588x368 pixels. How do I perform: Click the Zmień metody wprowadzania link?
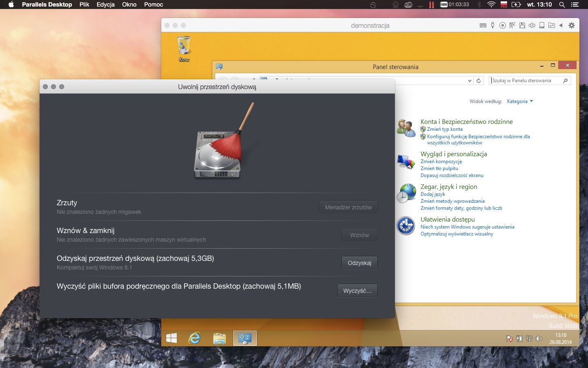click(452, 201)
